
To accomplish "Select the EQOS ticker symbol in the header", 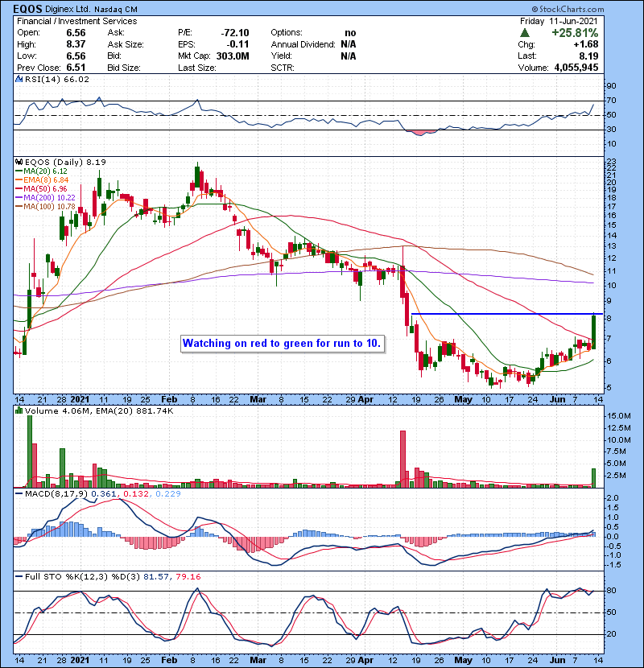I will (x=27, y=9).
